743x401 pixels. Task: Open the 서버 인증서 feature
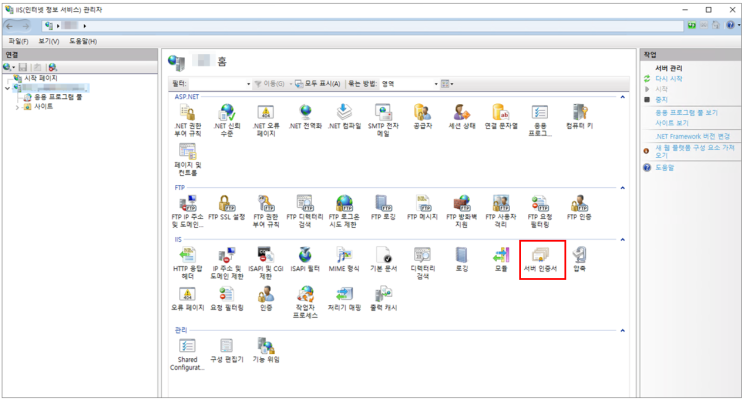[x=540, y=260]
